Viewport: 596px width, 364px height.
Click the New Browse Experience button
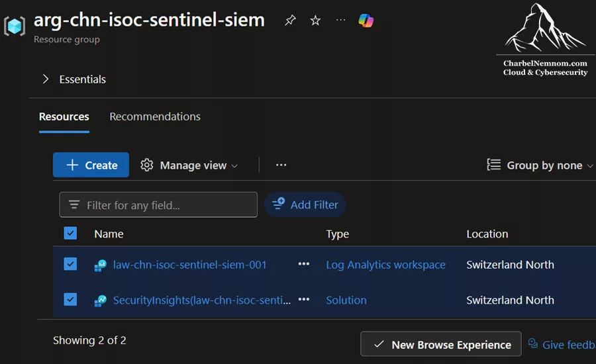pyautogui.click(x=441, y=344)
